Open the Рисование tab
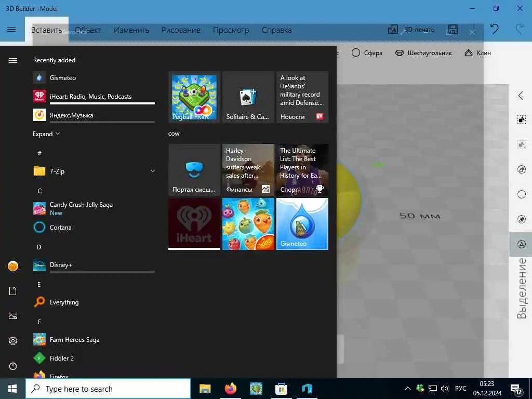The height and width of the screenshot is (399, 532). [181, 30]
